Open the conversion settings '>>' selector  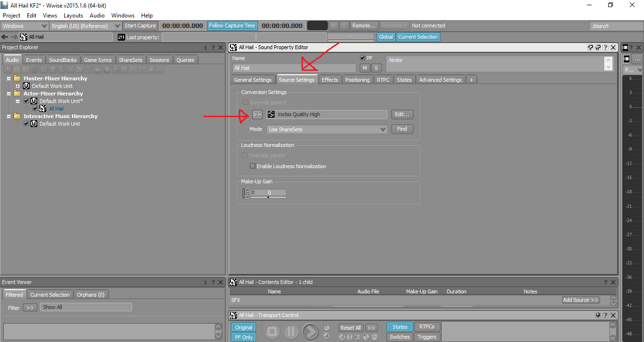coord(257,114)
